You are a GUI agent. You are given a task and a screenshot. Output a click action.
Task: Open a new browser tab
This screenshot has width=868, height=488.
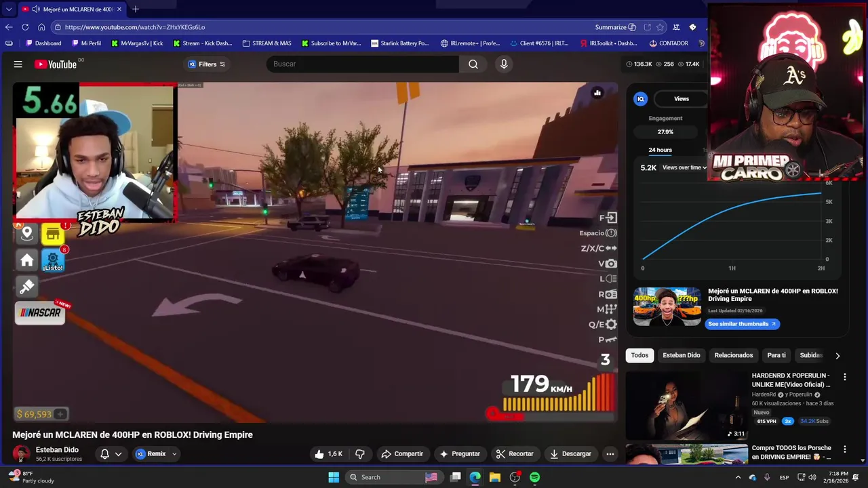click(x=136, y=9)
